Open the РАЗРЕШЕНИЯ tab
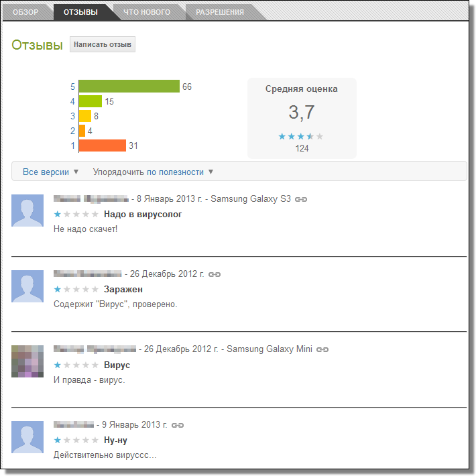Image resolution: width=476 pixels, height=476 pixels. click(220, 12)
